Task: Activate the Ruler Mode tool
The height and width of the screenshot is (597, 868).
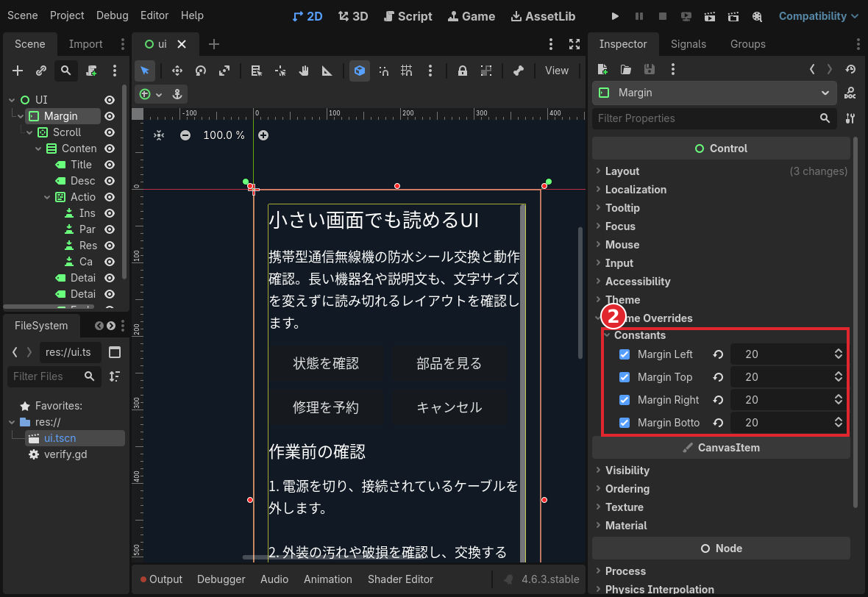Action: (327, 71)
